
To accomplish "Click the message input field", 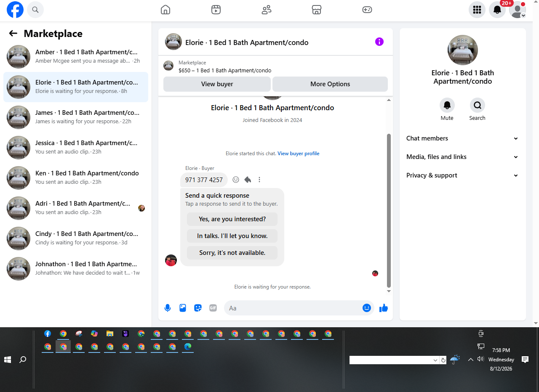I will click(x=294, y=308).
